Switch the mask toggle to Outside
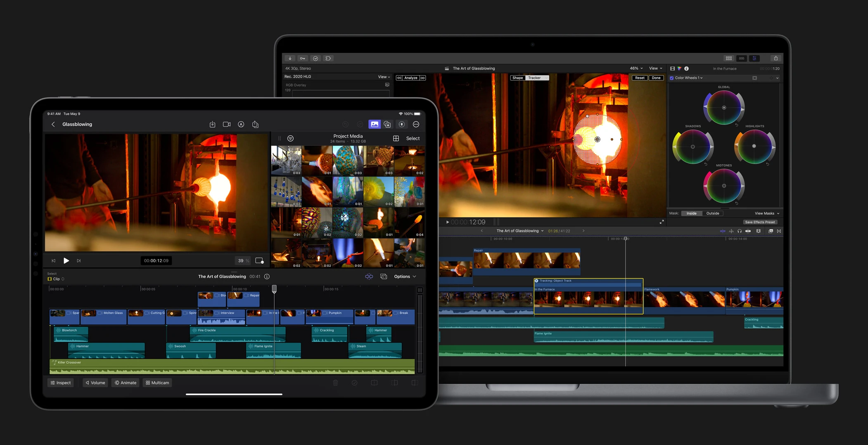Image resolution: width=868 pixels, height=445 pixels. click(x=713, y=213)
